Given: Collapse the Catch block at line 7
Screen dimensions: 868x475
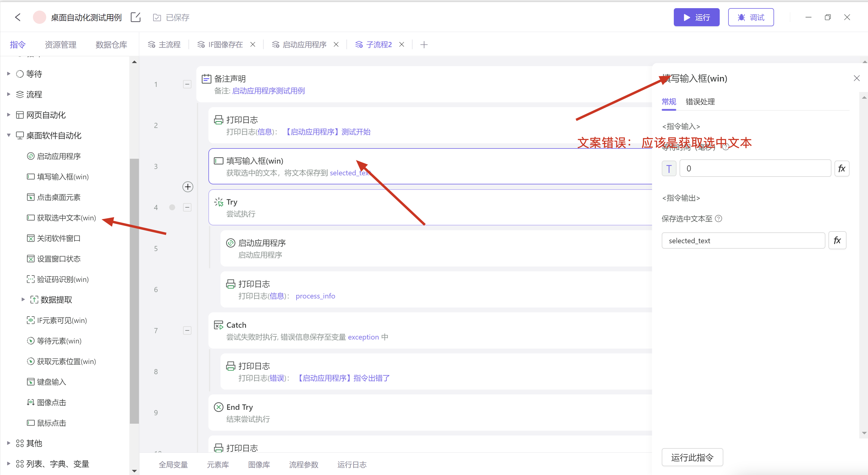Looking at the screenshot, I should tap(187, 330).
